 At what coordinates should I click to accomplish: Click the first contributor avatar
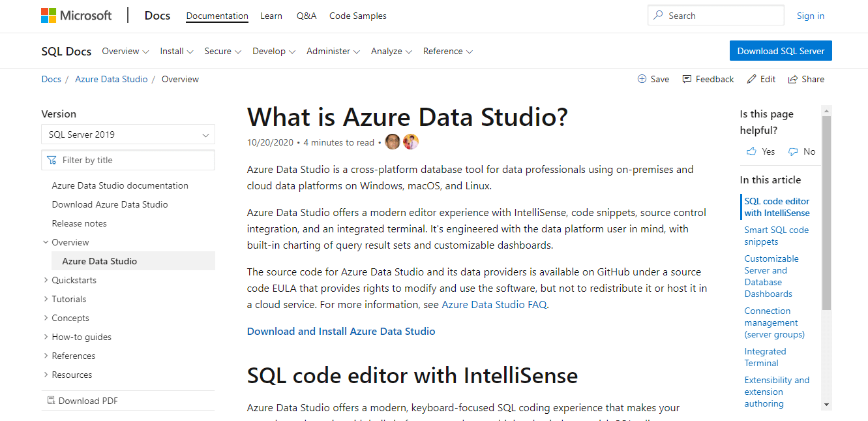[x=393, y=142]
